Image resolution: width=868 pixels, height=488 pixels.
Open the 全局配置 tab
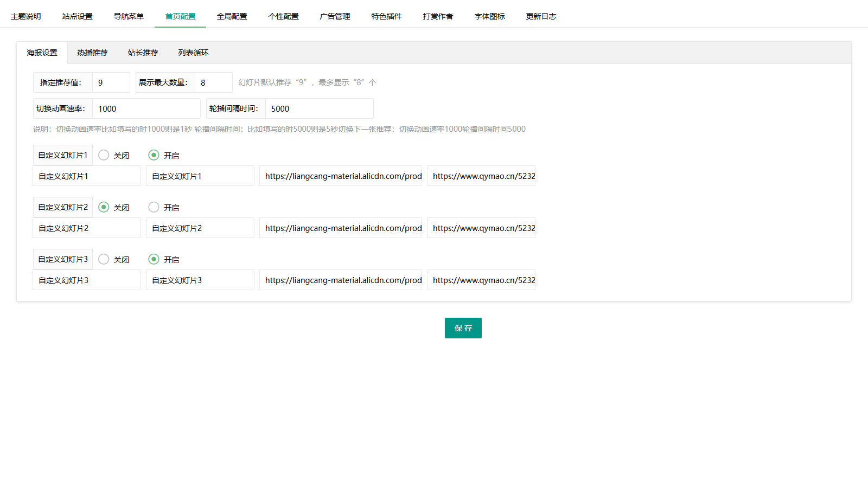[232, 16]
